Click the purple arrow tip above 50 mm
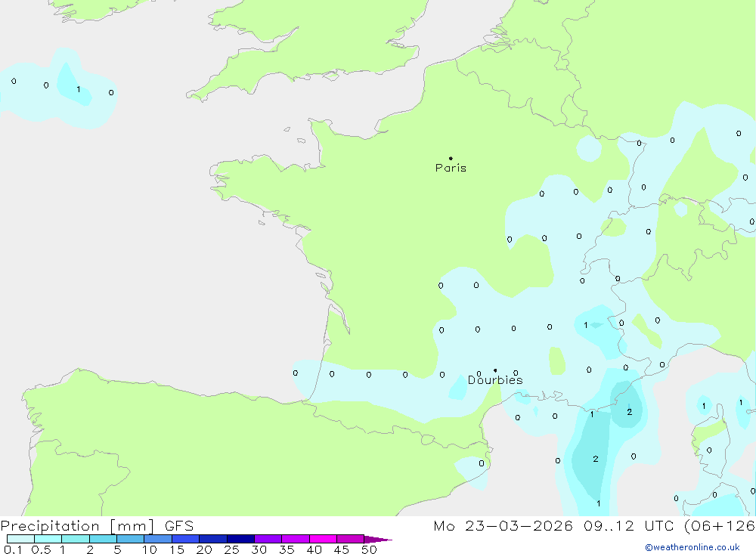This screenshot has height=554, width=756. (x=378, y=540)
